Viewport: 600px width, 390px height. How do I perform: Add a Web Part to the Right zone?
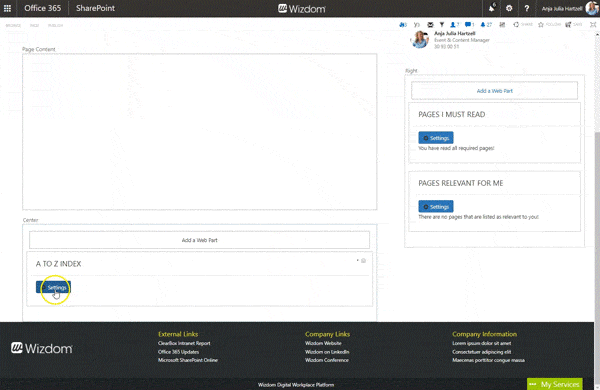[x=494, y=91]
